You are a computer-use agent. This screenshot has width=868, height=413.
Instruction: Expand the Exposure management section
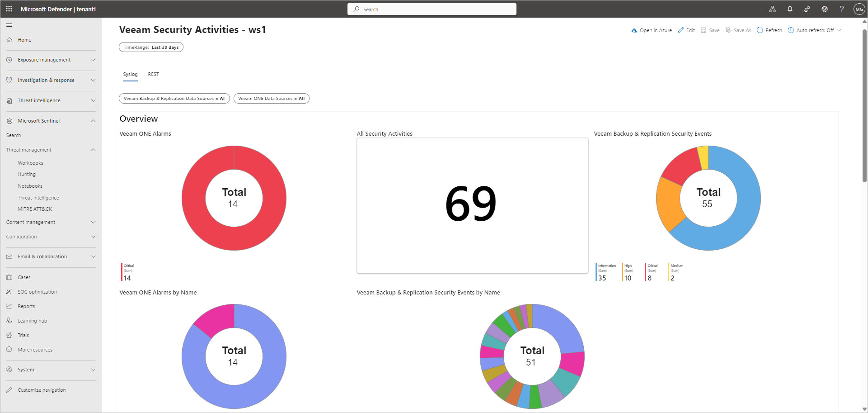[x=93, y=60]
